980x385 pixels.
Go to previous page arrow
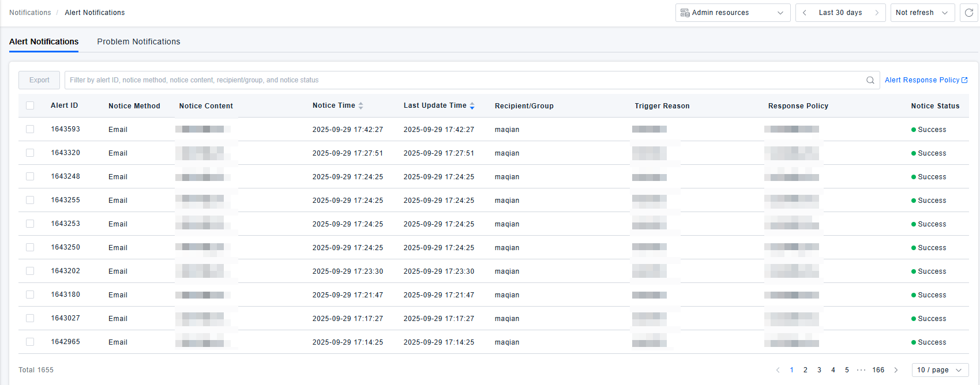coord(778,370)
